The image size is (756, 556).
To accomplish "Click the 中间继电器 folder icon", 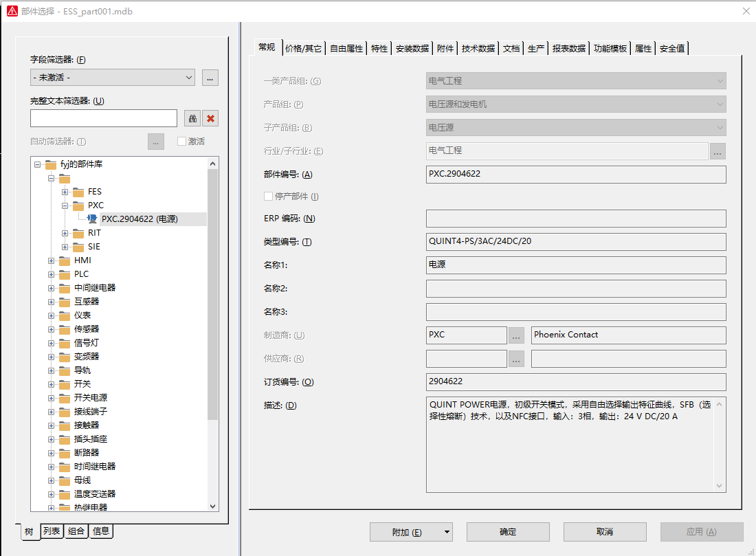I will [65, 289].
